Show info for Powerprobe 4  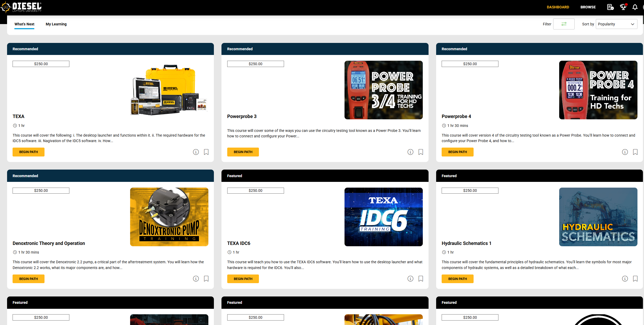point(625,152)
